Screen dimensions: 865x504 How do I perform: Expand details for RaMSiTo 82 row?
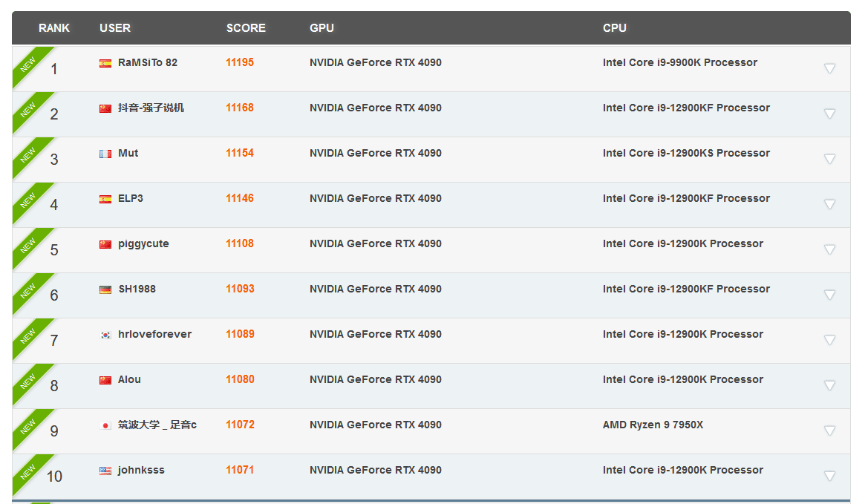coord(829,68)
